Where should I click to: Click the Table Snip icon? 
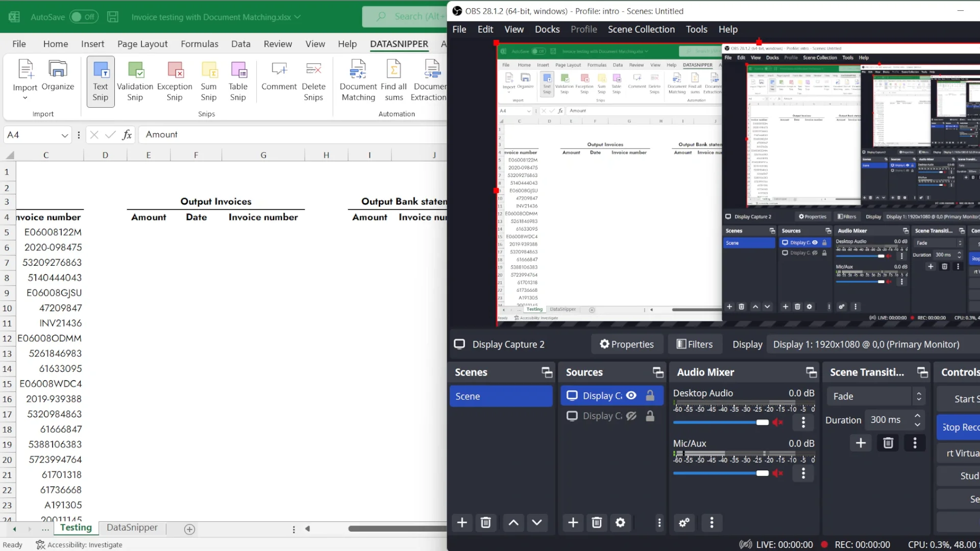point(238,70)
